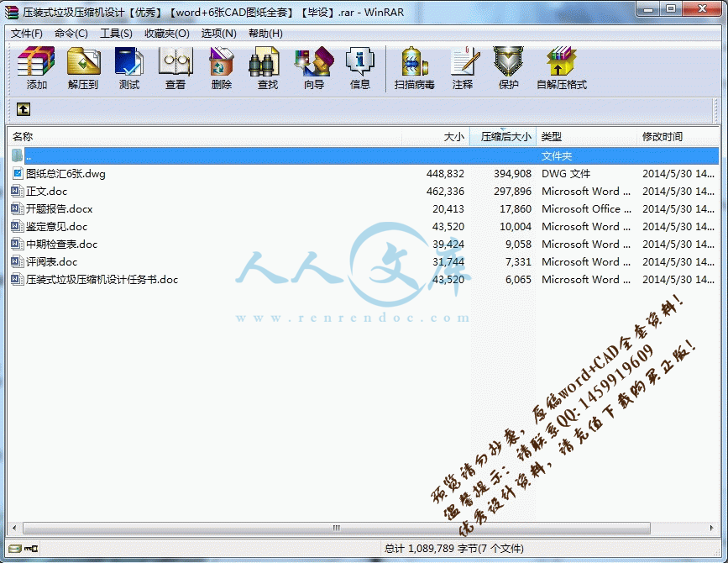Select file 图纸总汇6张.dwg
This screenshot has width=728, height=563.
point(65,174)
